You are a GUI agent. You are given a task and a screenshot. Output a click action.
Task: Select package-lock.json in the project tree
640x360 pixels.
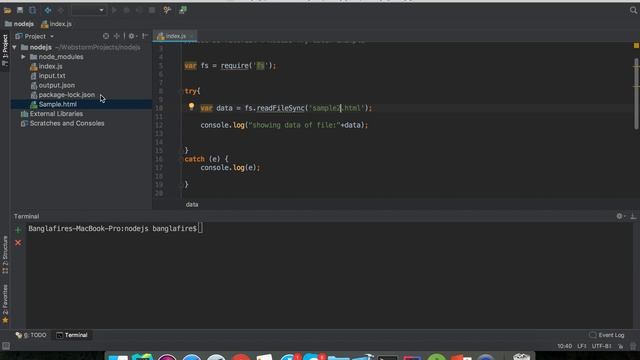(x=66, y=95)
